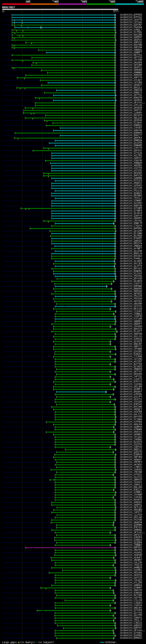Image resolution: width=146 pixels, height=644 pixels.
Task: Select the UniRef100_O67747 label
Action: (131, 371)
